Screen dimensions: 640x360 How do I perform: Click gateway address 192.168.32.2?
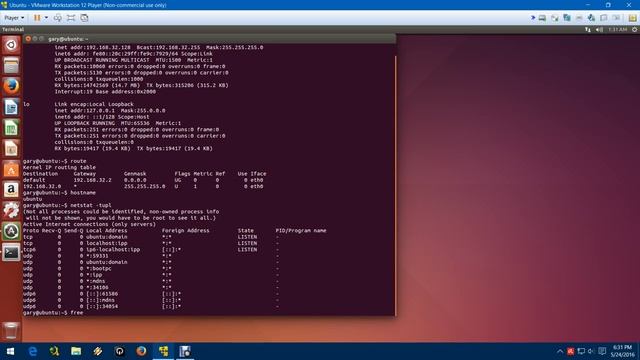click(x=92, y=180)
